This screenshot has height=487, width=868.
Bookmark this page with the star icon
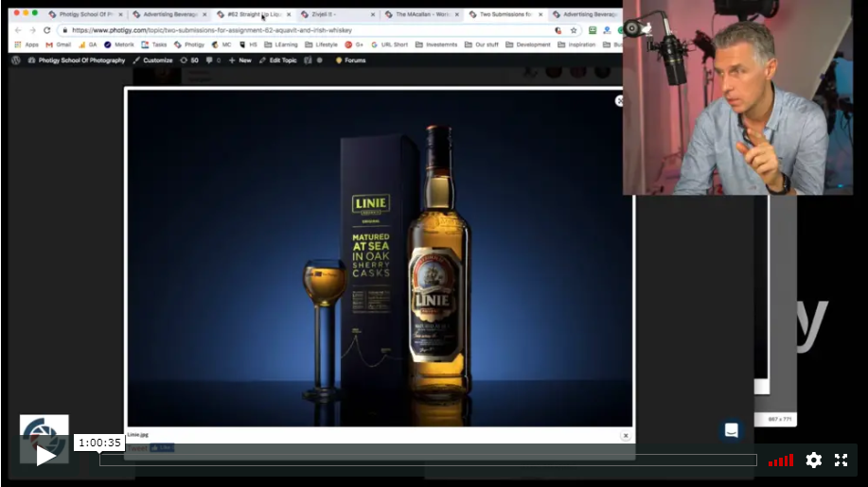[x=574, y=30]
